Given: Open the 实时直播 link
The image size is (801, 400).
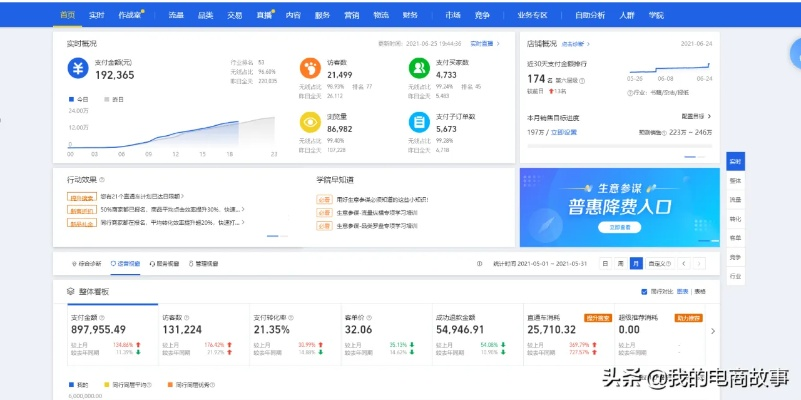Looking at the screenshot, I should pos(483,44).
